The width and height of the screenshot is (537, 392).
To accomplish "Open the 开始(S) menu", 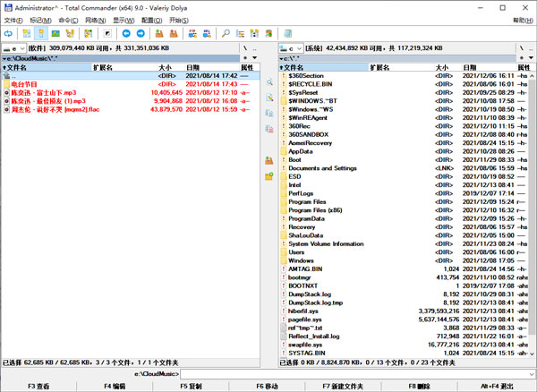I will pos(179,21).
